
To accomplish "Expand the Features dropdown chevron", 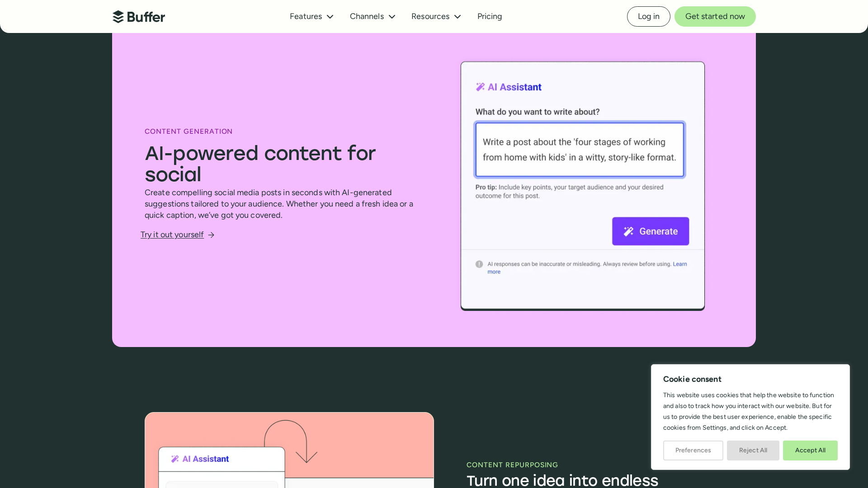I will pos(330,17).
